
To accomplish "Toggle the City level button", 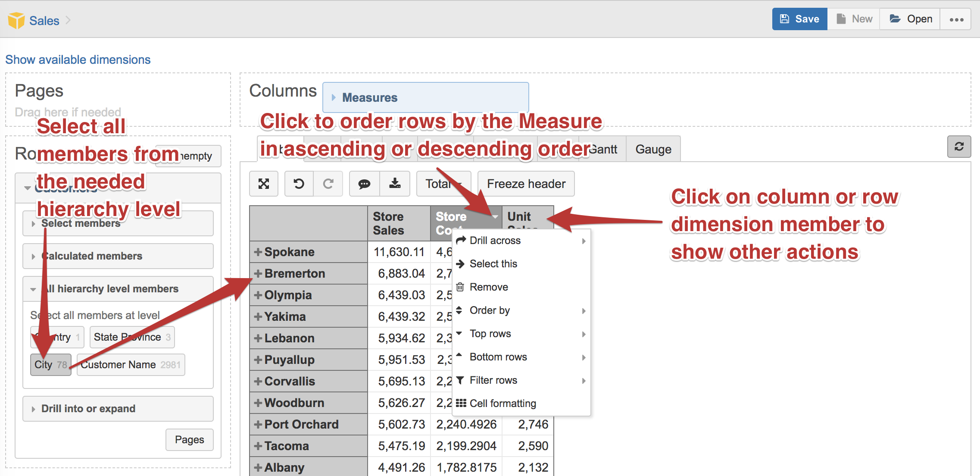I will [x=50, y=365].
